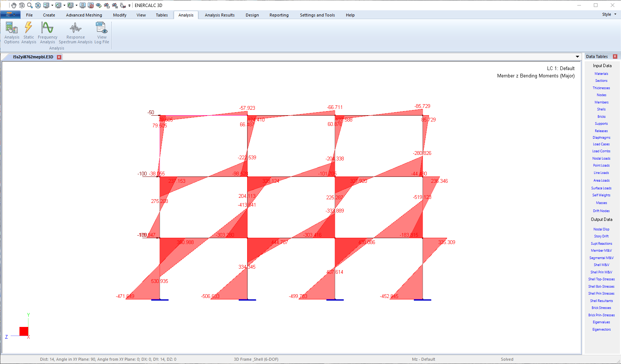Expand the member display options dropdown arrow
The image size is (621, 364).
click(64, 6)
